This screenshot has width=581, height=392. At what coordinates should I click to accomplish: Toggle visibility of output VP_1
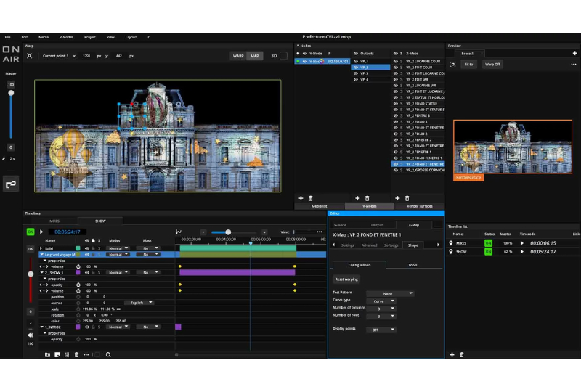point(355,61)
